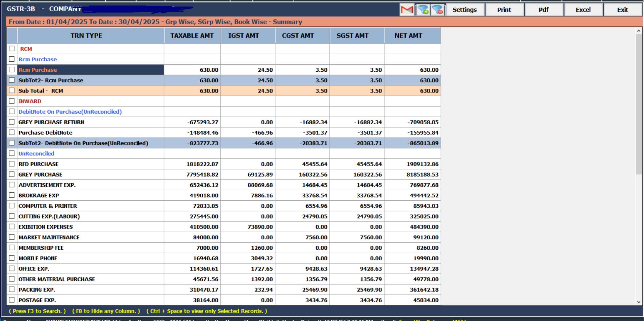Click the scrollbar up arrow
644x321 pixels.
tap(638, 31)
